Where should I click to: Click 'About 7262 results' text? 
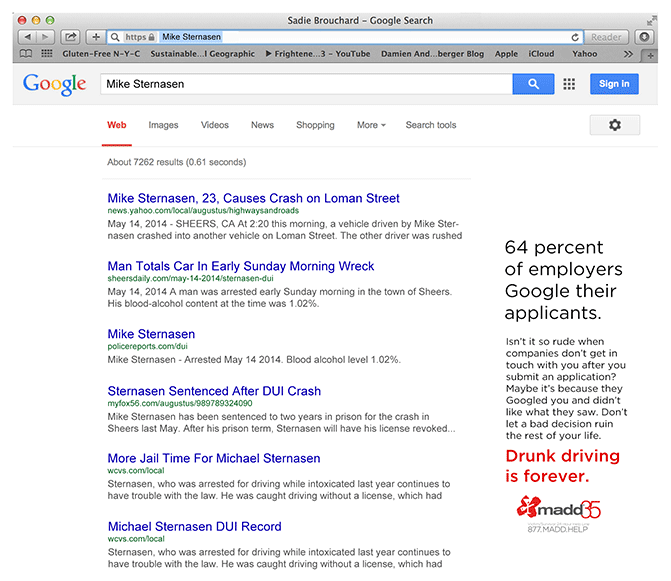(176, 162)
